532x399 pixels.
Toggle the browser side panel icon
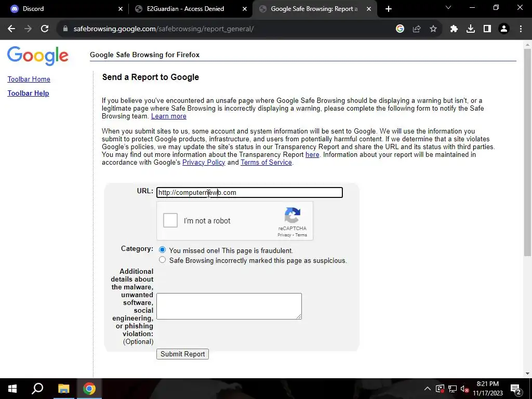pyautogui.click(x=487, y=29)
